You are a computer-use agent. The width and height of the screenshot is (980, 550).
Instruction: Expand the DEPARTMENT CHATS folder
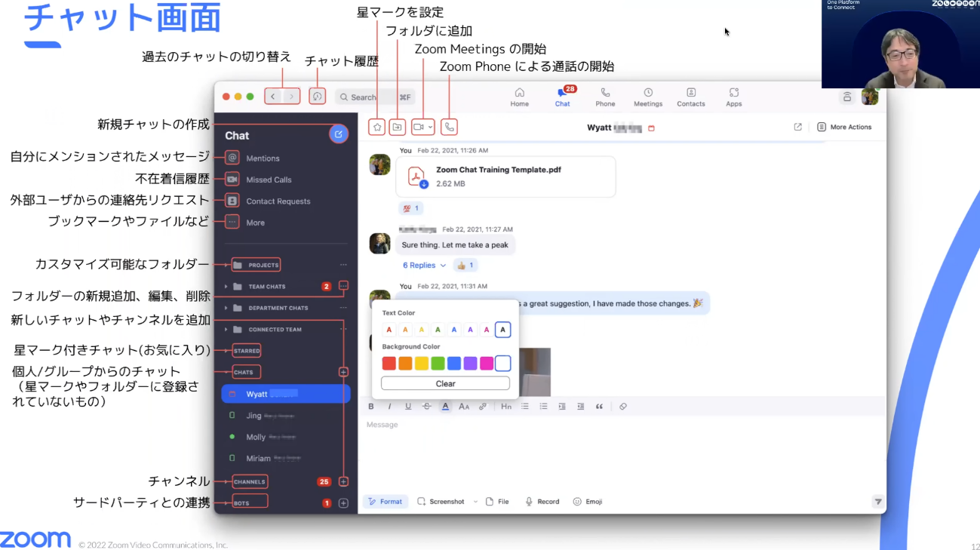click(226, 308)
